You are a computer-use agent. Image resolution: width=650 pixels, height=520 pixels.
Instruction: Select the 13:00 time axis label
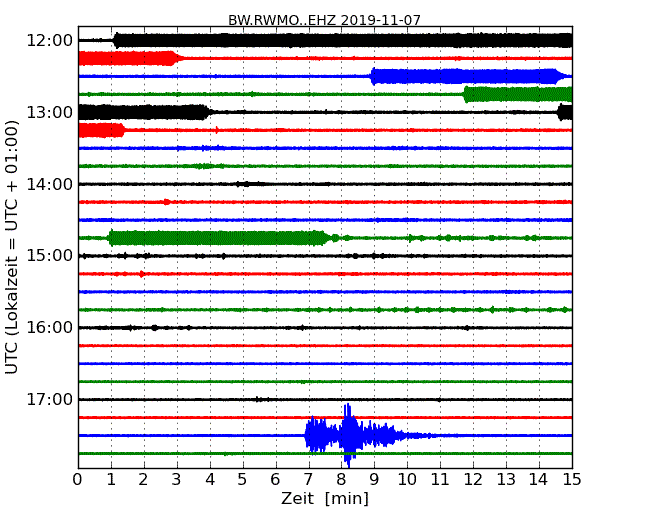(x=50, y=112)
